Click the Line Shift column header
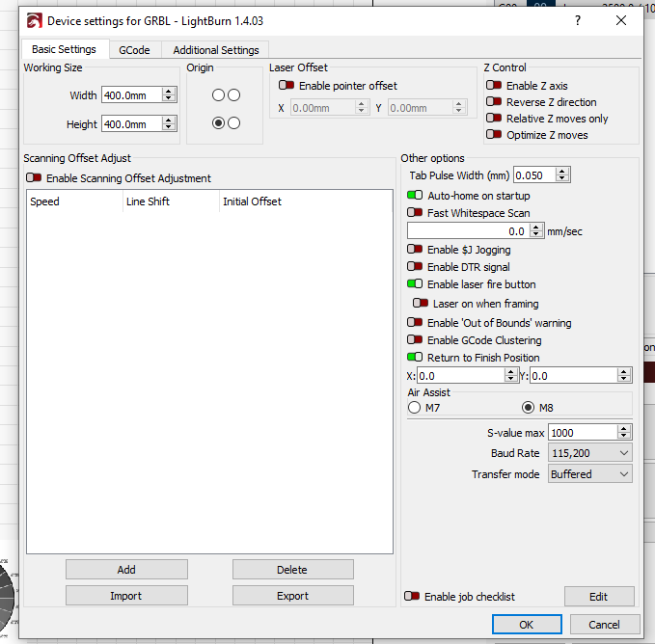655x644 pixels. click(x=172, y=201)
